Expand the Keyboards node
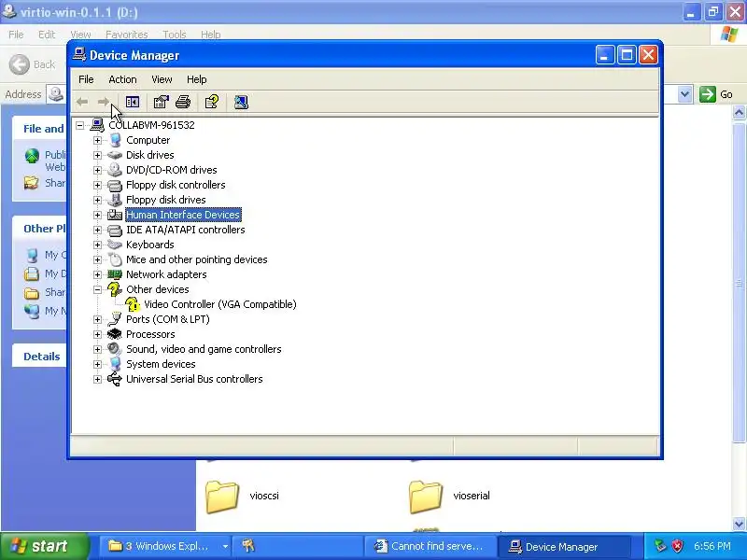 tap(97, 245)
